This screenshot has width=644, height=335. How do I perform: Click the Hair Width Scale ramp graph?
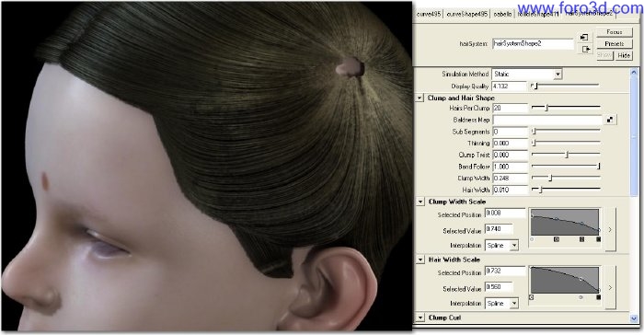coord(565,280)
